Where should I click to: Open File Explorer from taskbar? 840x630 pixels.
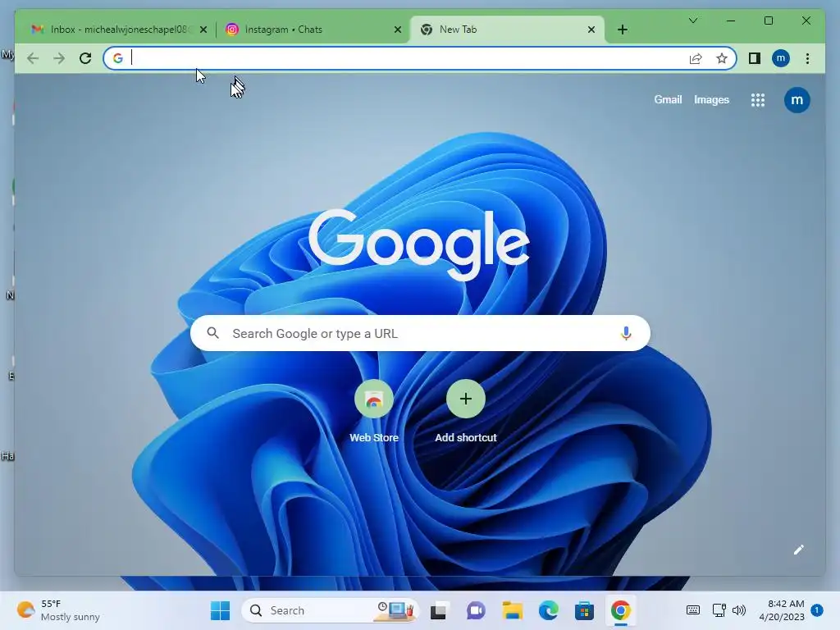[x=512, y=610]
